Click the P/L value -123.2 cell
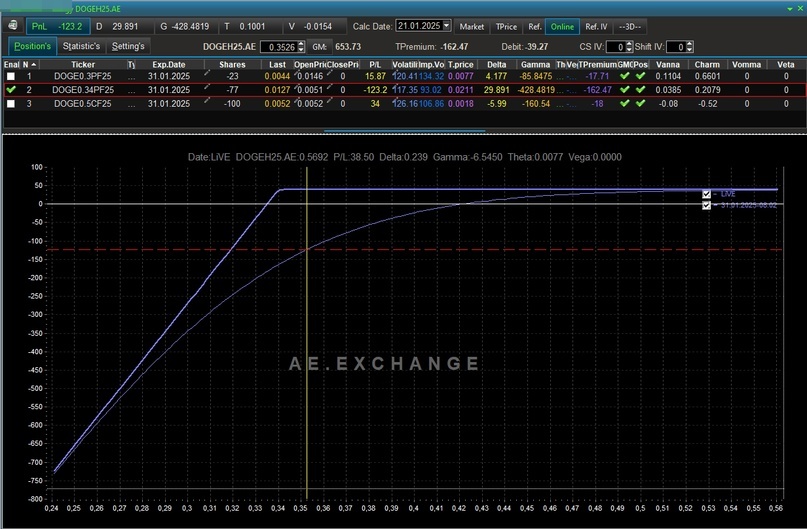This screenshot has width=807, height=529. [375, 90]
